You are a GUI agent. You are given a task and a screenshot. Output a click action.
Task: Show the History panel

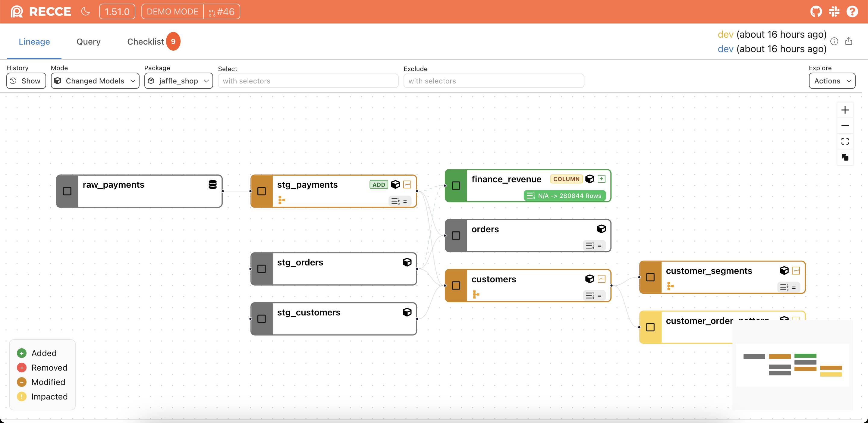(x=26, y=81)
